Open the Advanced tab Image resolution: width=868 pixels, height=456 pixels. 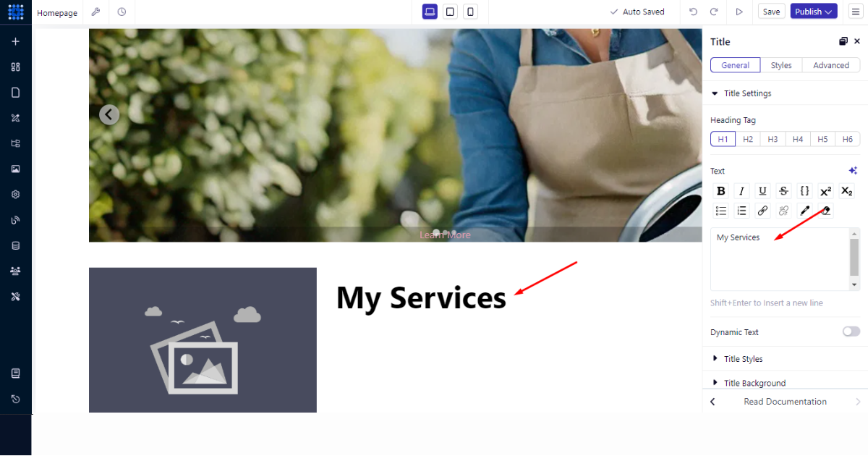coord(831,65)
